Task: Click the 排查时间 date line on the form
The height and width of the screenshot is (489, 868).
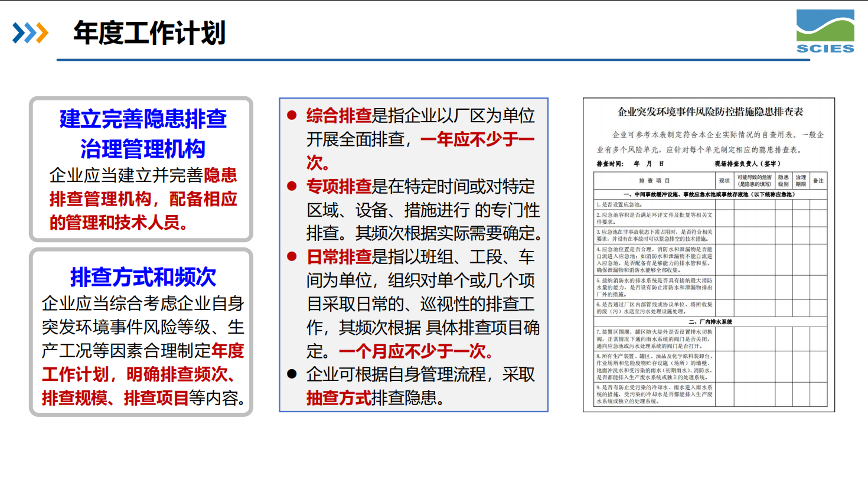Action: [631, 164]
